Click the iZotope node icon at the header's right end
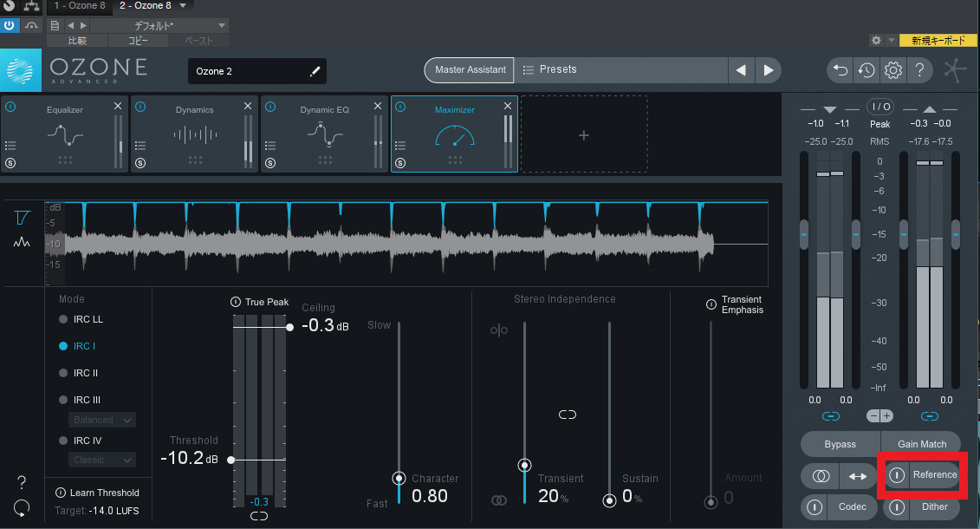 pos(955,70)
